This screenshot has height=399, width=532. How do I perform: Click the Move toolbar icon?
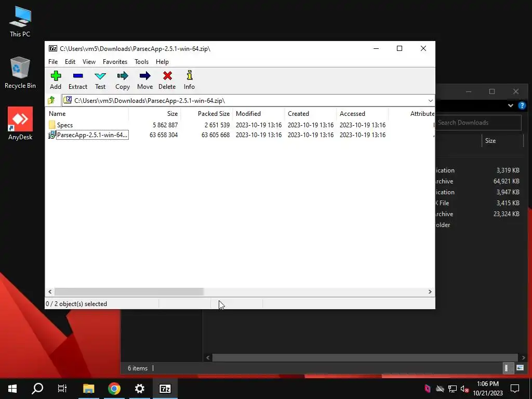click(145, 80)
